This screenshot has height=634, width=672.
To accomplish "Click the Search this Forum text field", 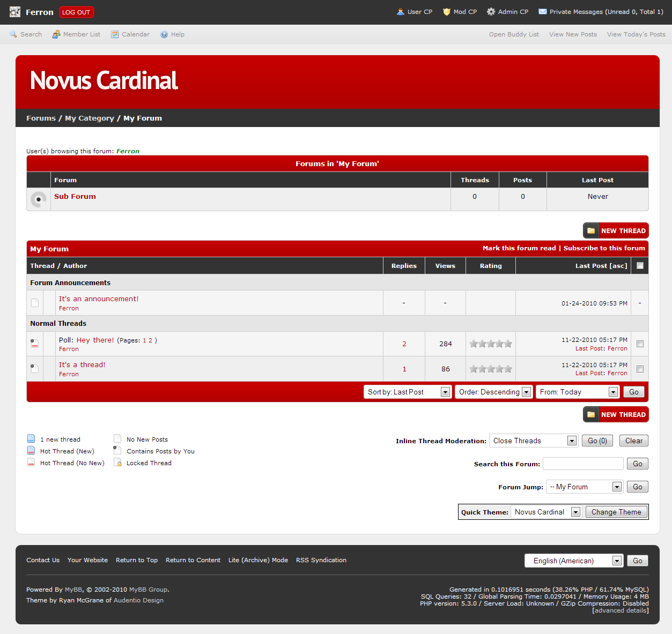I will coord(583,464).
